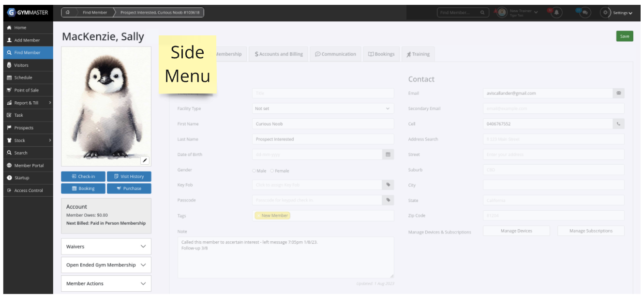Click the home icon in the breadcrumb bar
This screenshot has height=297, width=644.
(x=68, y=13)
